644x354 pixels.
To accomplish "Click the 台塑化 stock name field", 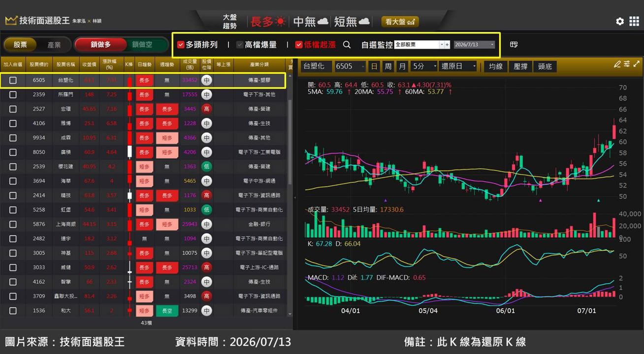I will [x=315, y=66].
